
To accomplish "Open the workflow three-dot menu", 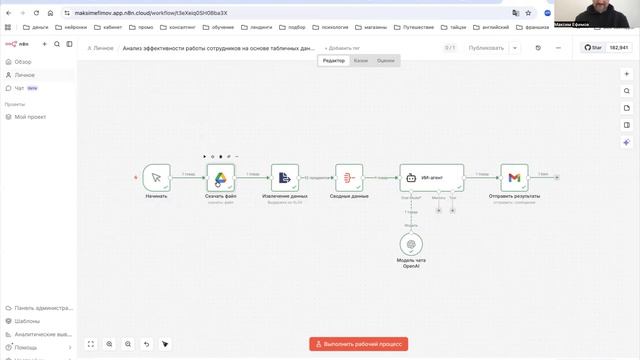I will [x=558, y=48].
